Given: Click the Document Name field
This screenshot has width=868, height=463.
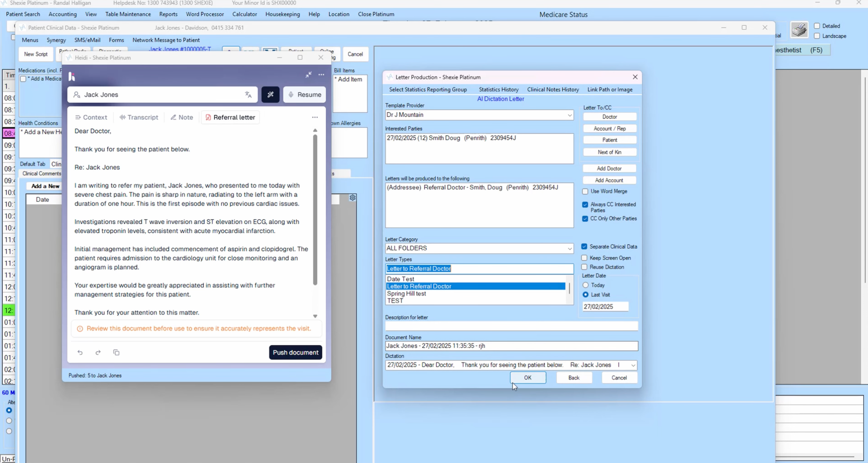Looking at the screenshot, I should tap(511, 346).
